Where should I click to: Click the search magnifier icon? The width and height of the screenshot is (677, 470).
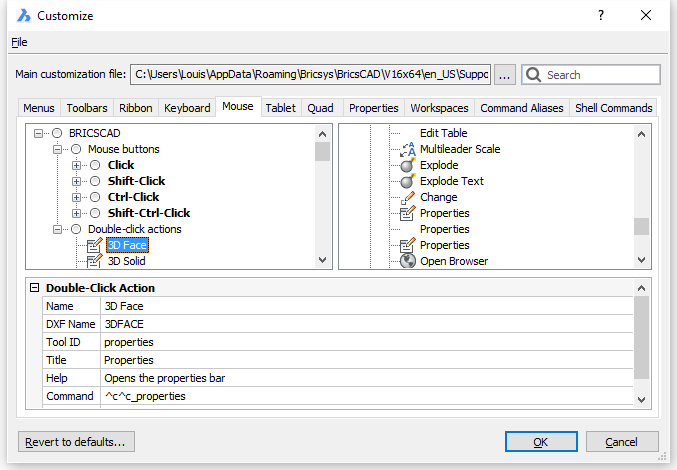(533, 75)
